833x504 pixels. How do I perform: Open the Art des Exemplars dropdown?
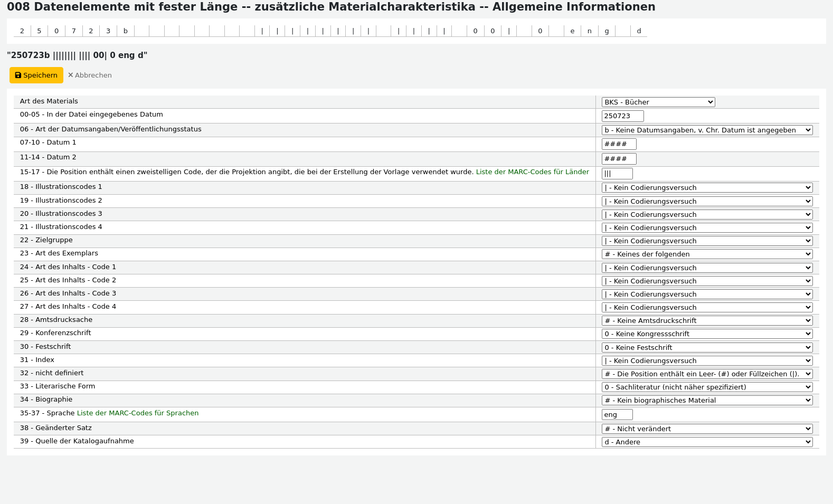706,254
